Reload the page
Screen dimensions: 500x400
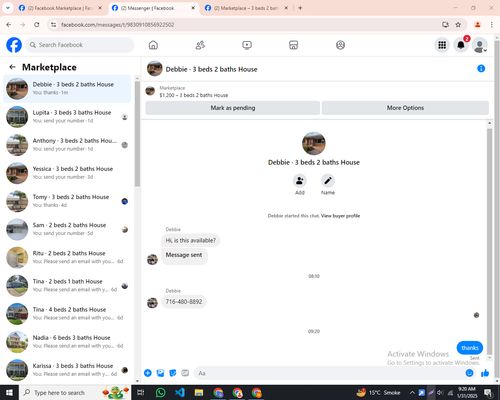(x=37, y=25)
